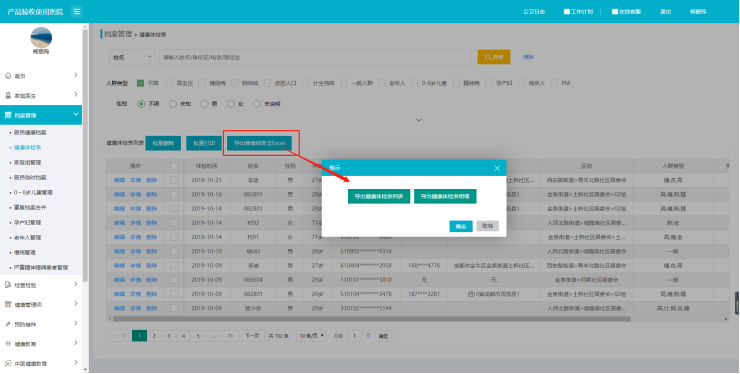Open 家庭组管理 in the sidebar
The width and height of the screenshot is (740, 374).
[x=27, y=162]
